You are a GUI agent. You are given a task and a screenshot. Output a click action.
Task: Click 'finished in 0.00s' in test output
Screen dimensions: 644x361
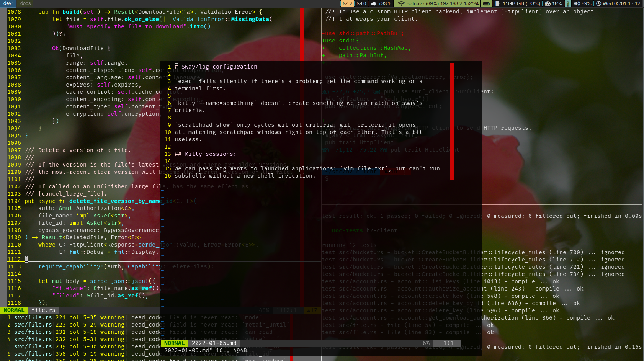click(x=613, y=216)
